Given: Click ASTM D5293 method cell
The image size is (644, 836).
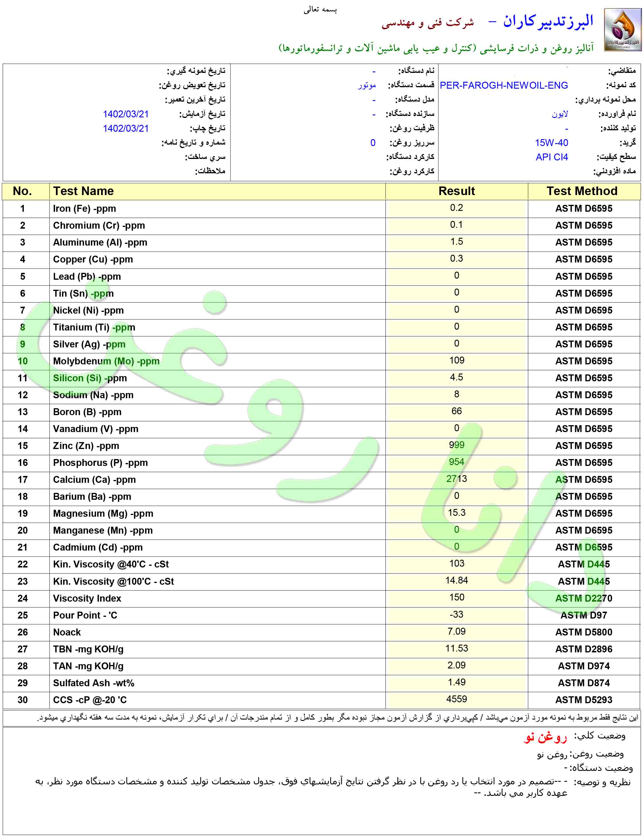Looking at the screenshot, I should pyautogui.click(x=583, y=700).
